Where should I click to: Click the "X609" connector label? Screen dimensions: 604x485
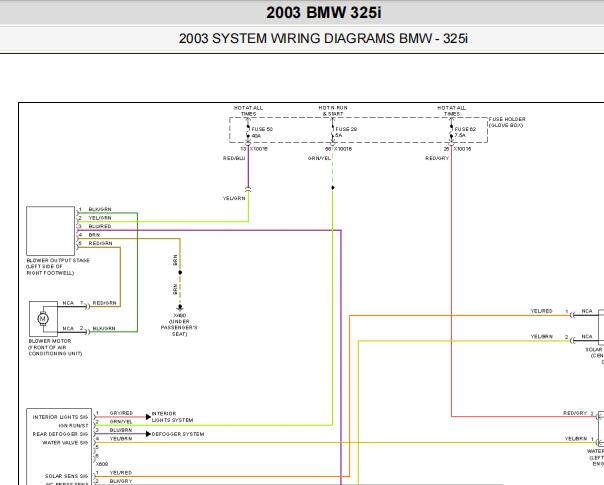click(102, 464)
